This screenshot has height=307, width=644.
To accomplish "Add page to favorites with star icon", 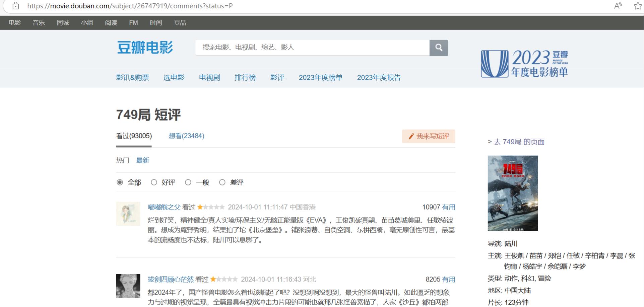I will click(x=638, y=6).
